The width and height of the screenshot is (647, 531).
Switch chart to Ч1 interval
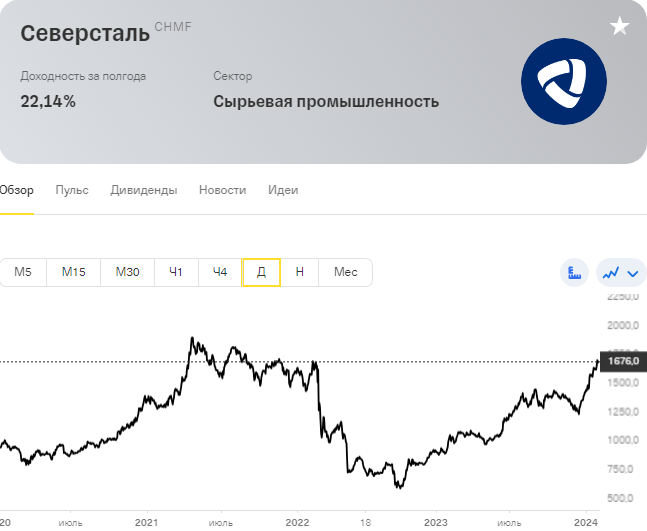click(x=176, y=272)
